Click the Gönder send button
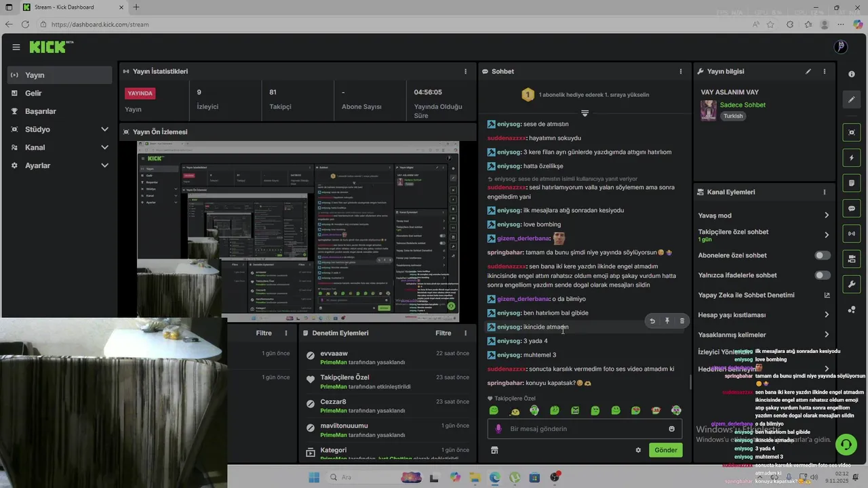Image resolution: width=868 pixels, height=488 pixels. pyautogui.click(x=665, y=450)
